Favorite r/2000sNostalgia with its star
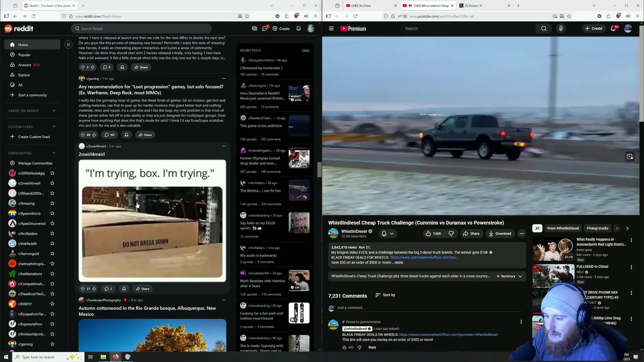This screenshot has width=644, height=362. 52,173
